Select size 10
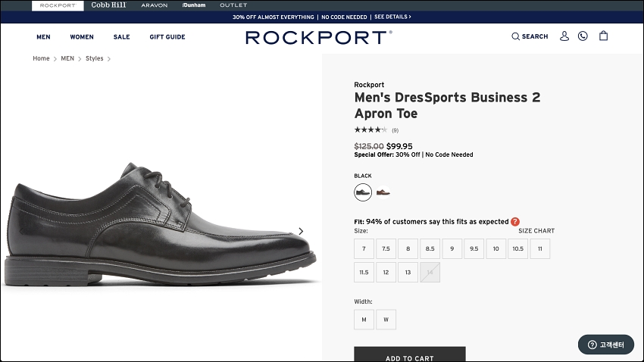This screenshot has width=644, height=362. (x=496, y=248)
